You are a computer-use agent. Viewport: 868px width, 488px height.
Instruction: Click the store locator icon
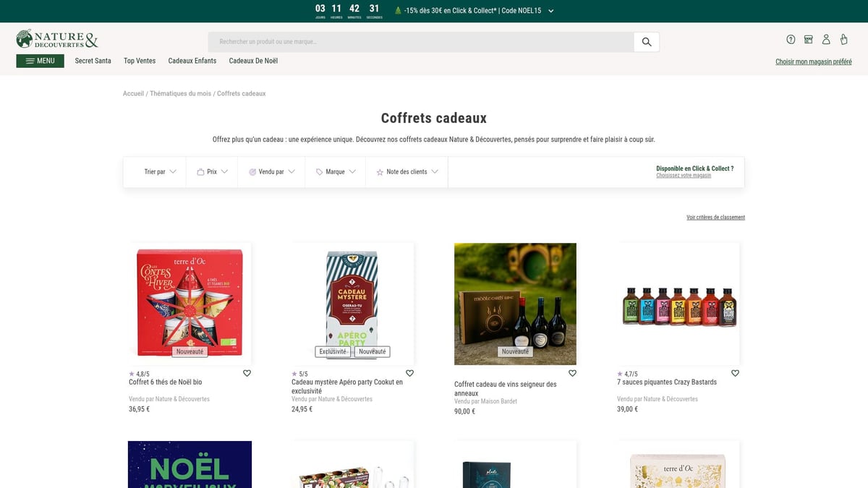coord(808,39)
